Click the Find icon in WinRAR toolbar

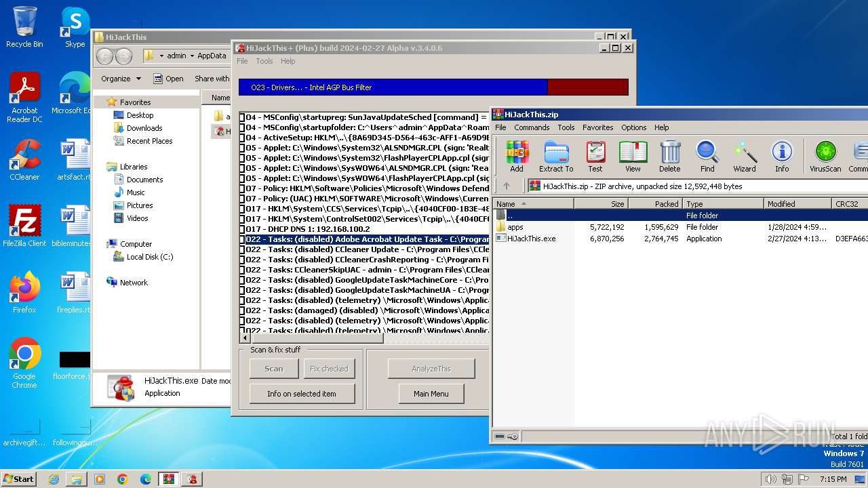coord(707,157)
